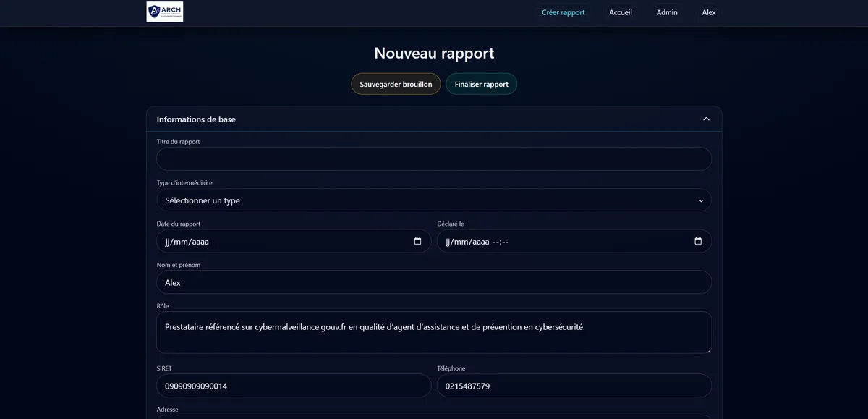Click the ARCH logo in the header
This screenshot has width=868, height=419.
click(164, 12)
